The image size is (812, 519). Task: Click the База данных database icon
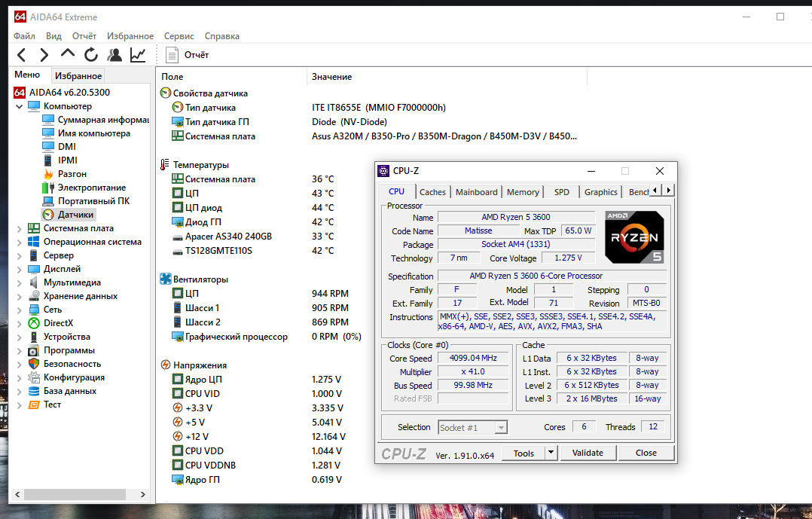coord(34,391)
